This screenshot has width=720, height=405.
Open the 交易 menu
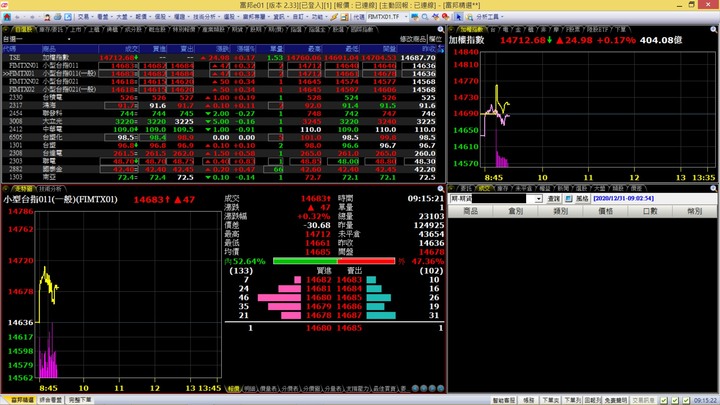pos(83,17)
